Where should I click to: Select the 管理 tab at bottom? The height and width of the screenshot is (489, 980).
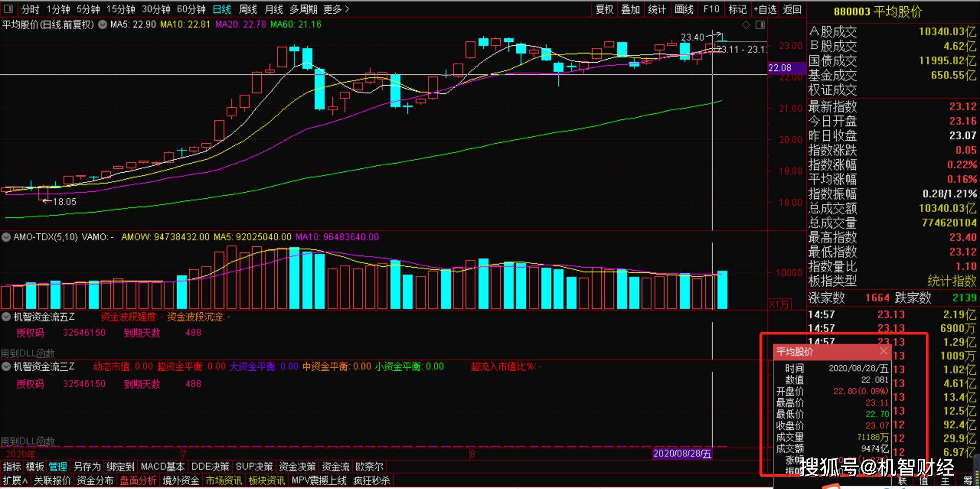pos(58,467)
